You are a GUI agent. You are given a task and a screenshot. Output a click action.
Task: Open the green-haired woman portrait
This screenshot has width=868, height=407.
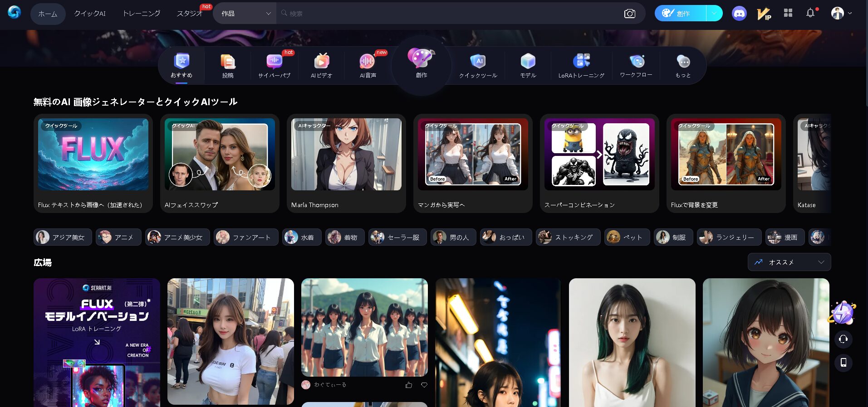coord(632,343)
